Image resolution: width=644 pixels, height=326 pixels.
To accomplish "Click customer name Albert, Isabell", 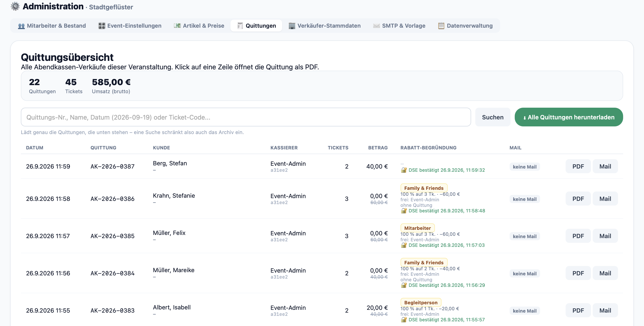I will pos(172,307).
